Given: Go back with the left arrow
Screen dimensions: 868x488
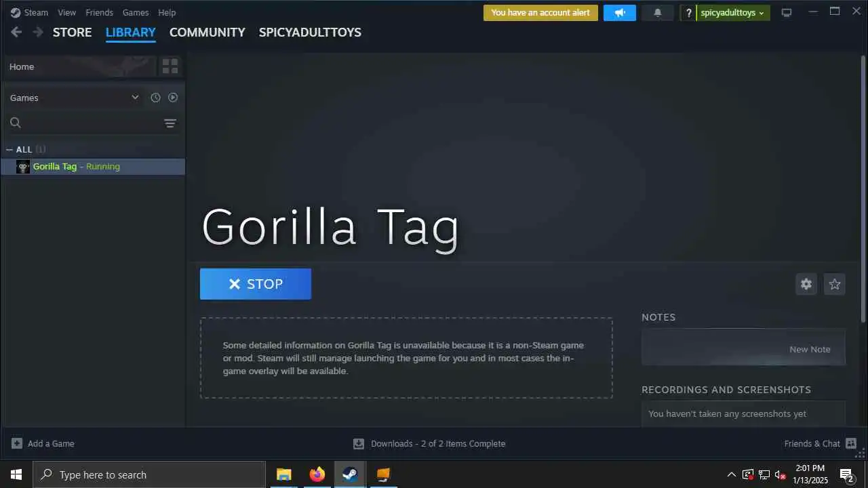Looking at the screenshot, I should (x=16, y=32).
